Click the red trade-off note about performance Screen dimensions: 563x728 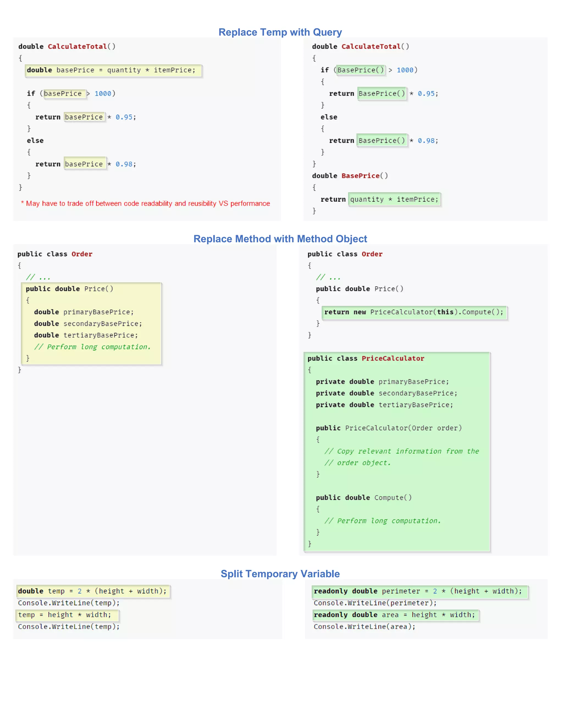coord(145,204)
